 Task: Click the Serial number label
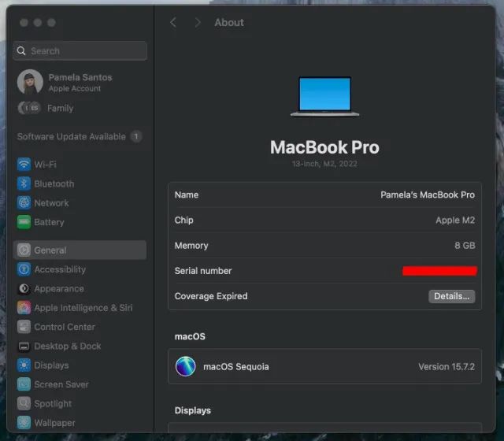tap(203, 271)
